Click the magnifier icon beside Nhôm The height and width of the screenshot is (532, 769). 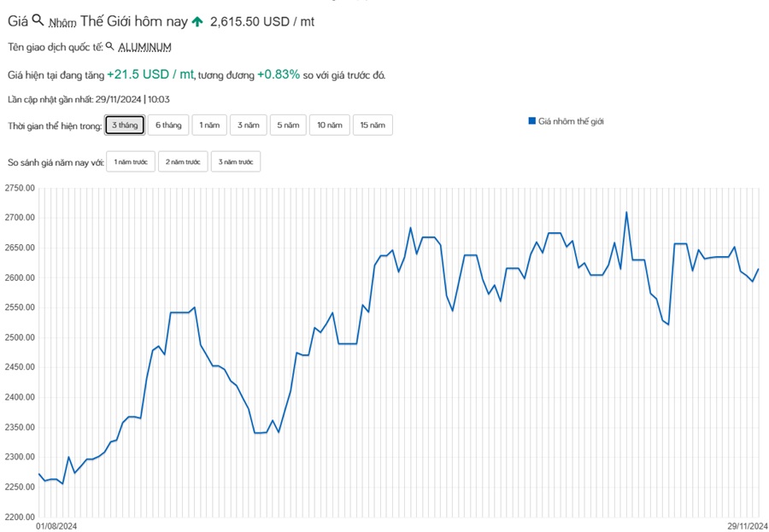pyautogui.click(x=38, y=20)
